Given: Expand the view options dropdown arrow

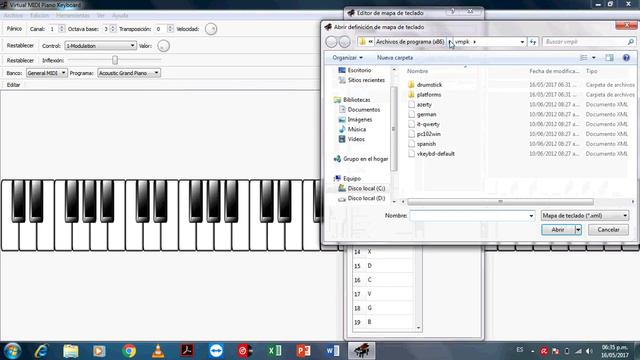Looking at the screenshot, I should click(593, 58).
